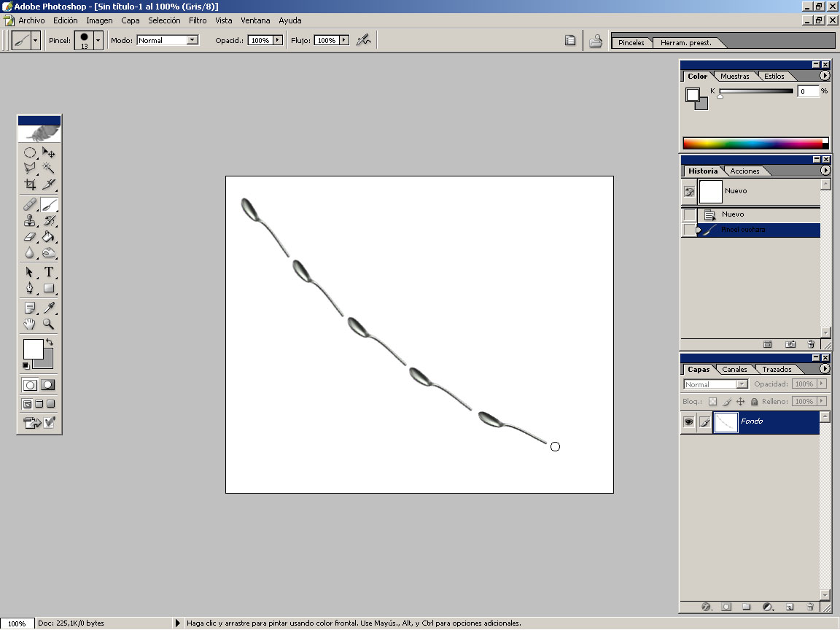Select the Eraser tool

[30, 237]
